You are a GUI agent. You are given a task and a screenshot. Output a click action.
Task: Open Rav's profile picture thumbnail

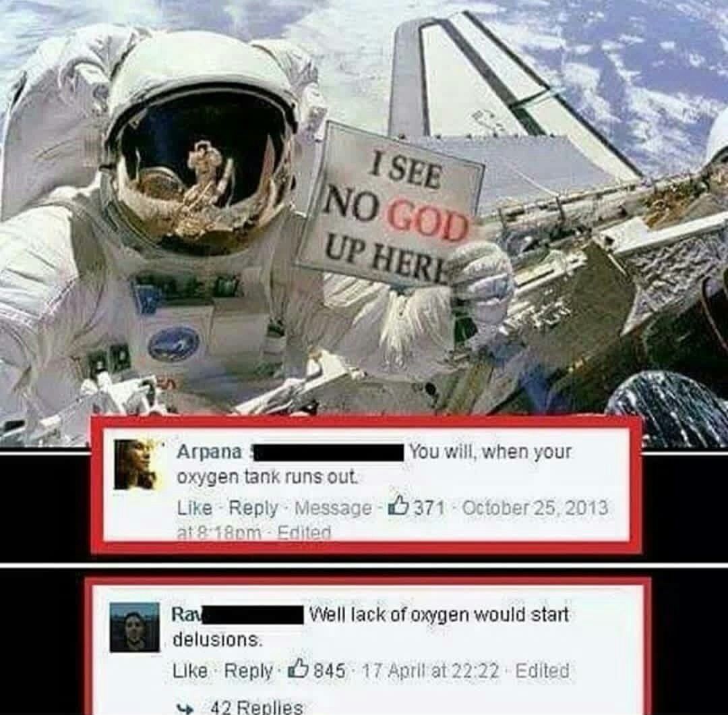pos(135,628)
